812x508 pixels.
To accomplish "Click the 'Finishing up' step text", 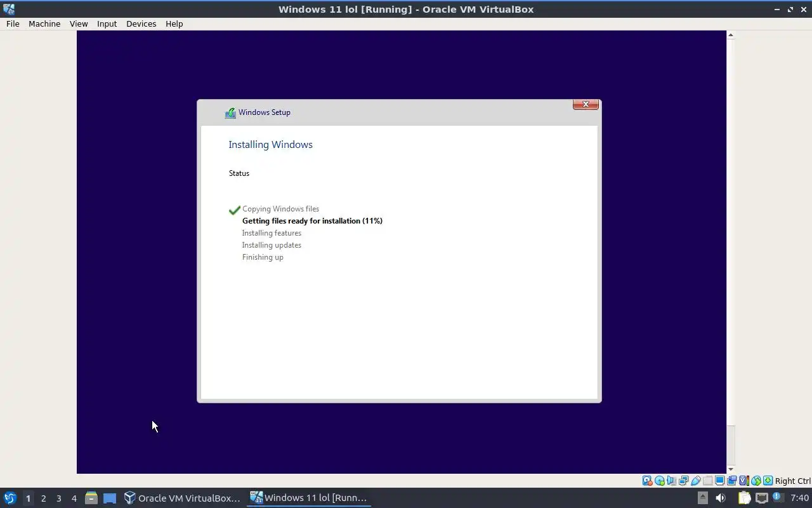I will 263,257.
